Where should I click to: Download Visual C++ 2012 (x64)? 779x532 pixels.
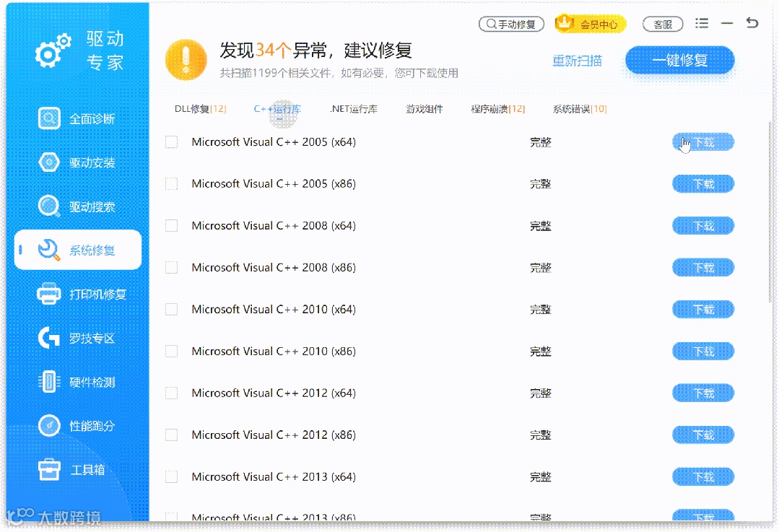click(x=703, y=393)
